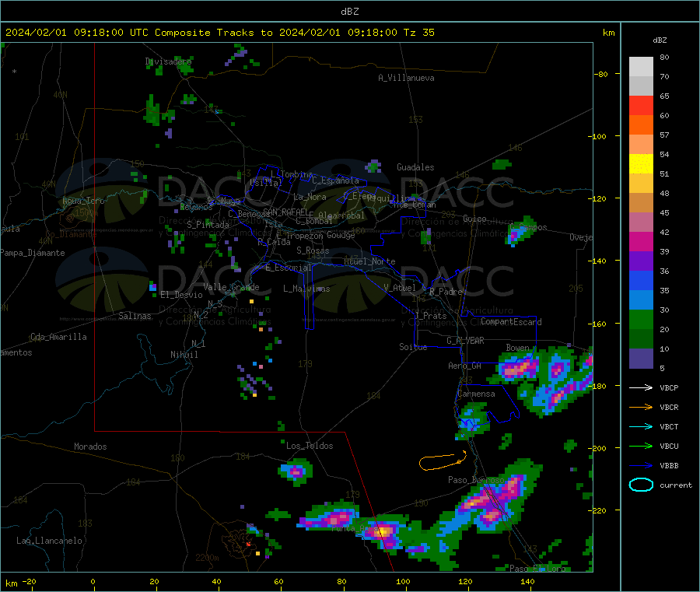Viewport: 700px width, 592px height.
Task: Click the 'VBBB' legend label
Action: [x=669, y=465]
